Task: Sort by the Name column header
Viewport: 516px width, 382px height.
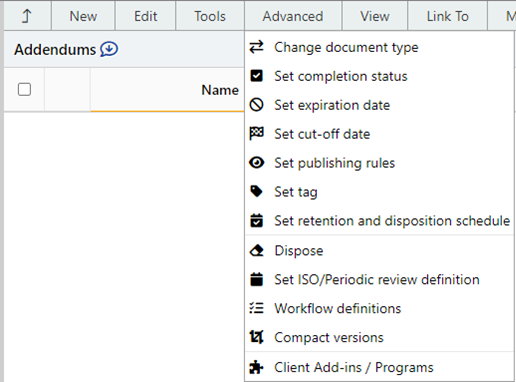Action: click(220, 90)
